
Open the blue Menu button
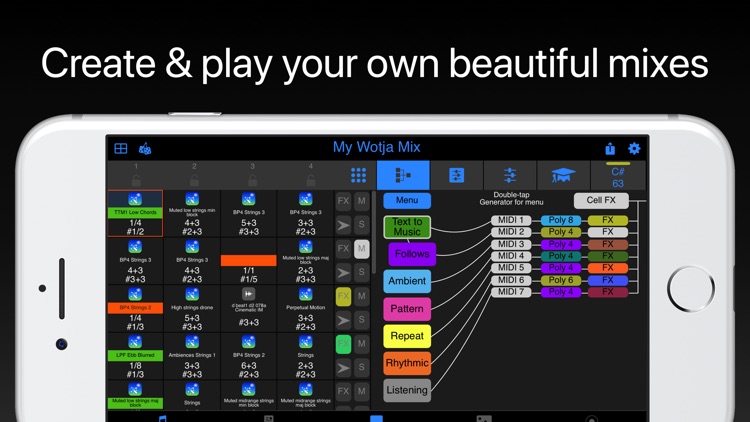[x=407, y=200]
